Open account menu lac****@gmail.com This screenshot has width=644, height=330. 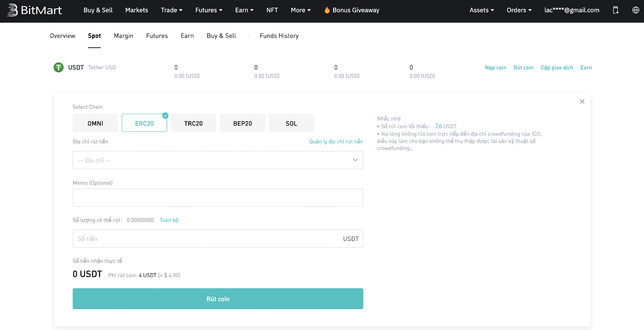[x=572, y=10]
